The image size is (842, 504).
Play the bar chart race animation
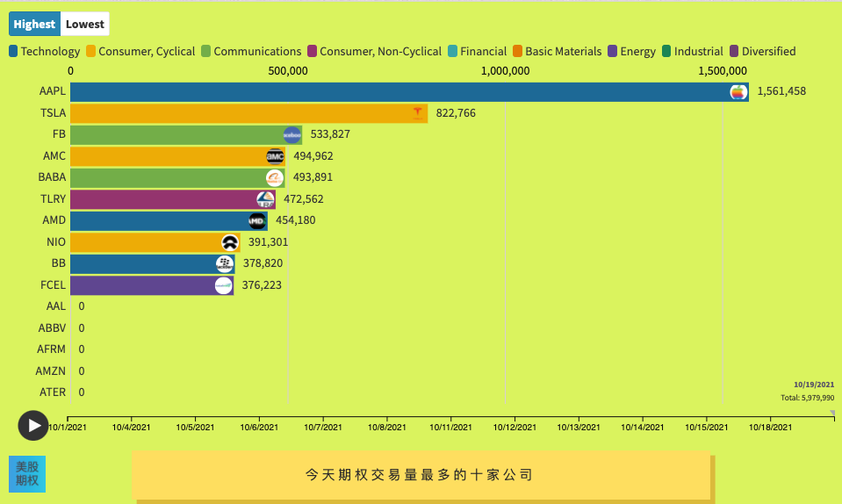pos(33,426)
